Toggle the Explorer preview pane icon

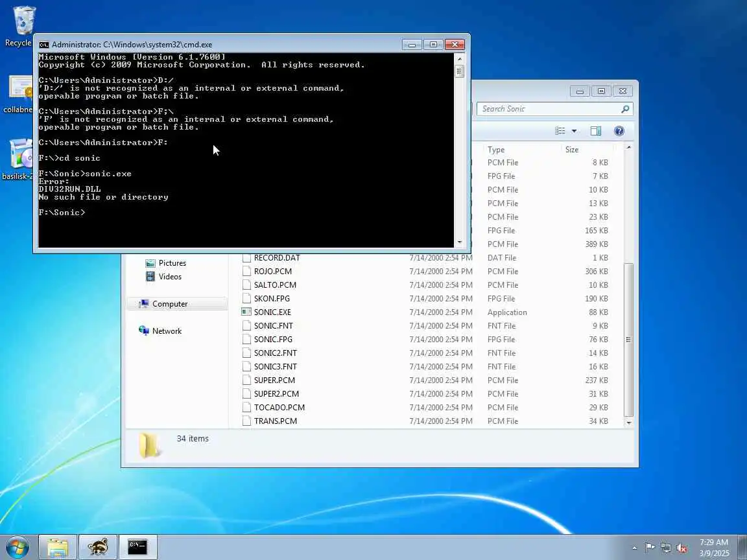pos(595,131)
